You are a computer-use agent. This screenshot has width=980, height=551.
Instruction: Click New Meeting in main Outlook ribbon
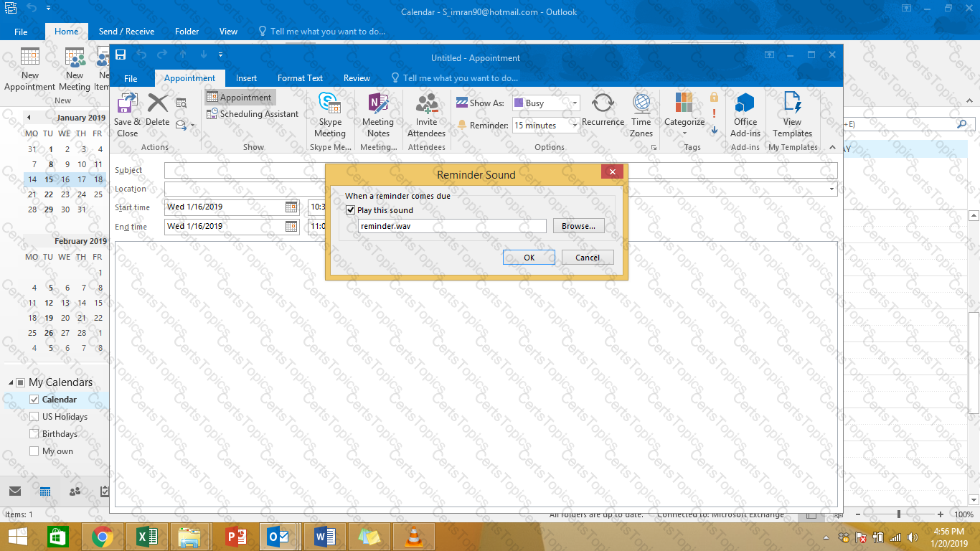[x=75, y=70]
